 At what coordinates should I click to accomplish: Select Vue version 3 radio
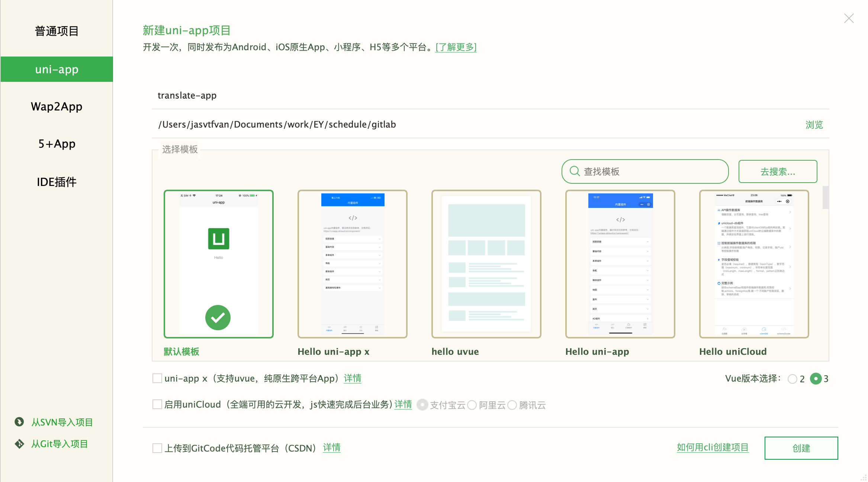[816, 379]
